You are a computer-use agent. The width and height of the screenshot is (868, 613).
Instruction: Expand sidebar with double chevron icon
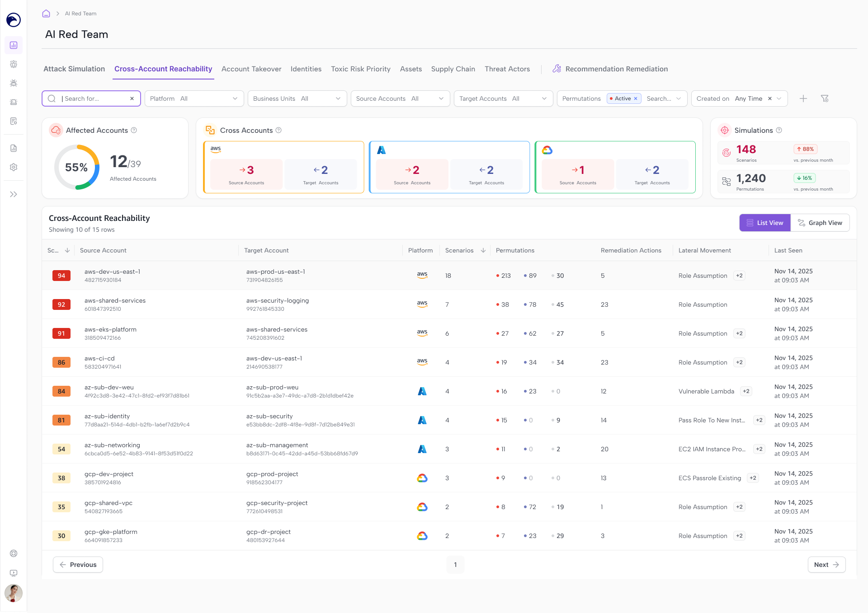point(14,194)
